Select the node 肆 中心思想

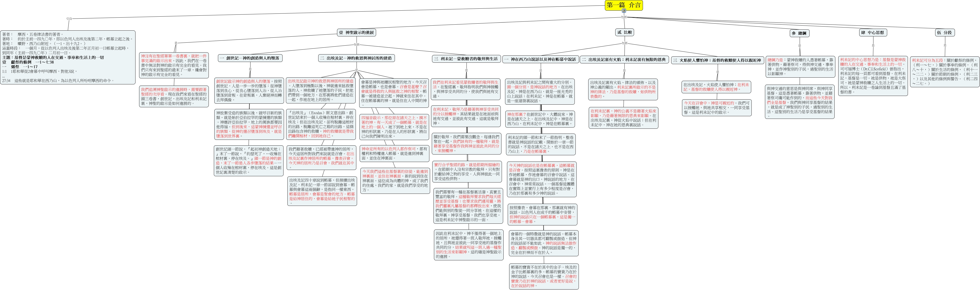coord(873,32)
